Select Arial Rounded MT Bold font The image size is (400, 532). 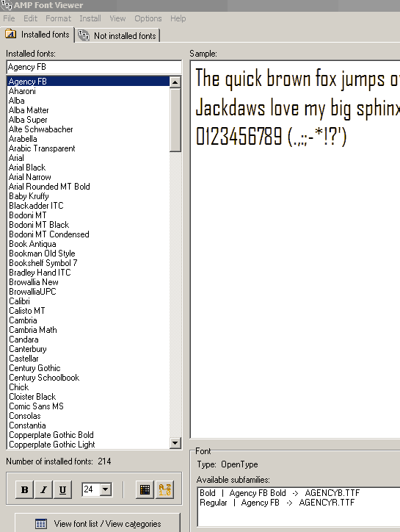[88, 186]
